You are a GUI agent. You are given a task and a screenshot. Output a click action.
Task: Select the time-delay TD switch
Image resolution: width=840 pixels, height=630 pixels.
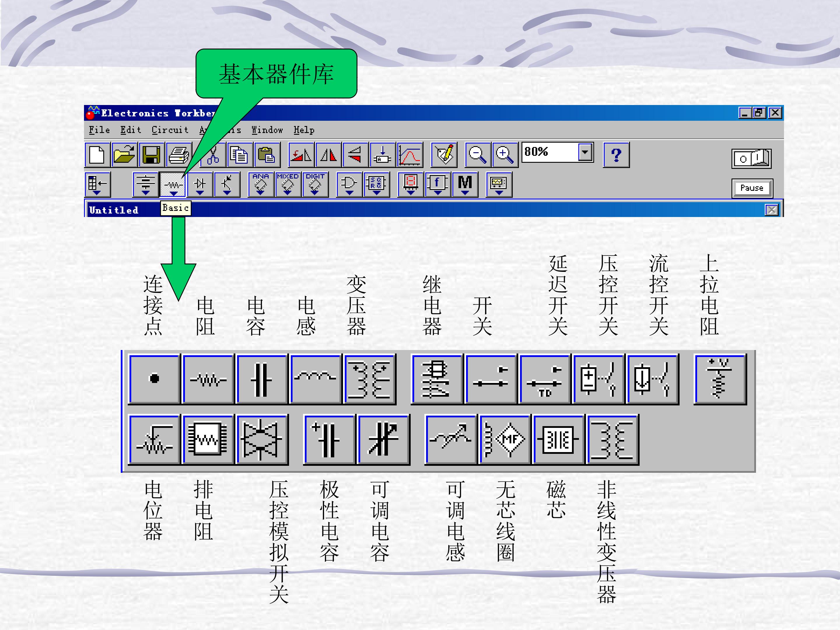pos(545,379)
